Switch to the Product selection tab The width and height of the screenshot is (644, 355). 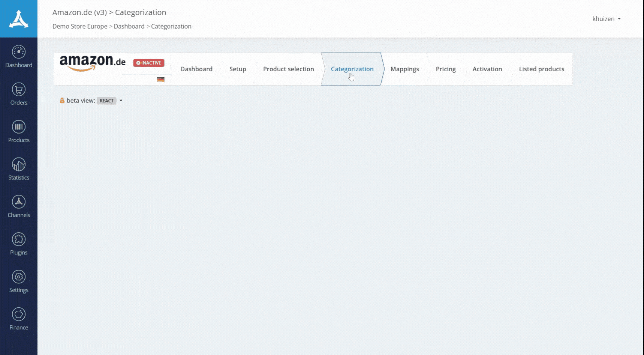click(x=288, y=69)
